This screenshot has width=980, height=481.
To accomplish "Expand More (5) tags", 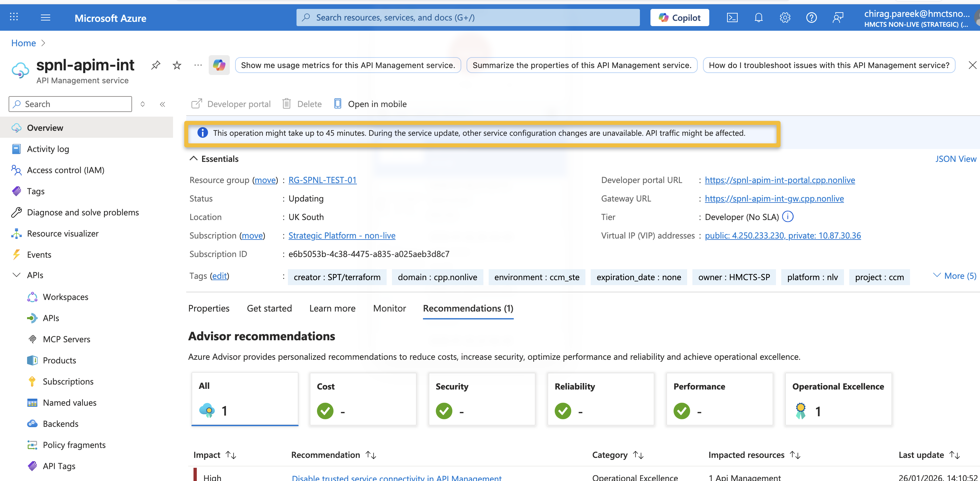I will 955,276.
